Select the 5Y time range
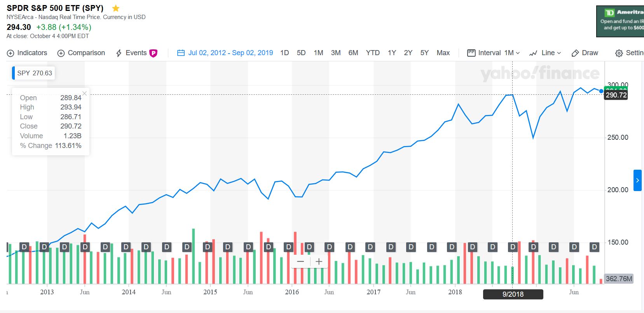Screen dimensions: 644x313 [424, 53]
